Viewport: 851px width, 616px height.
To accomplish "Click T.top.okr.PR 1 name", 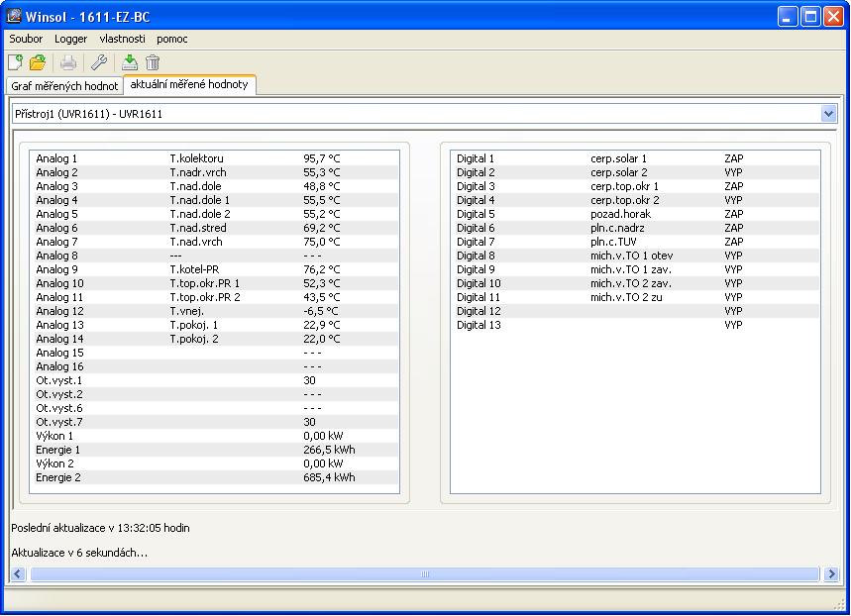I will point(205,283).
